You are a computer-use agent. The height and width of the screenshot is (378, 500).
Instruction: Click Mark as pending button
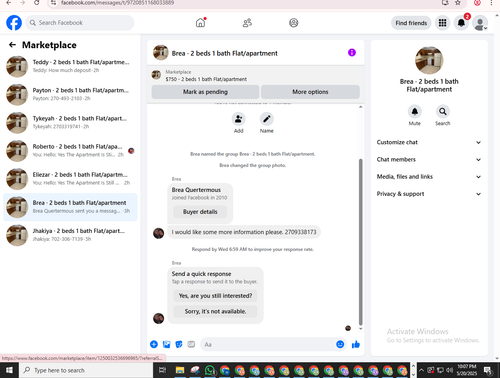pyautogui.click(x=205, y=92)
